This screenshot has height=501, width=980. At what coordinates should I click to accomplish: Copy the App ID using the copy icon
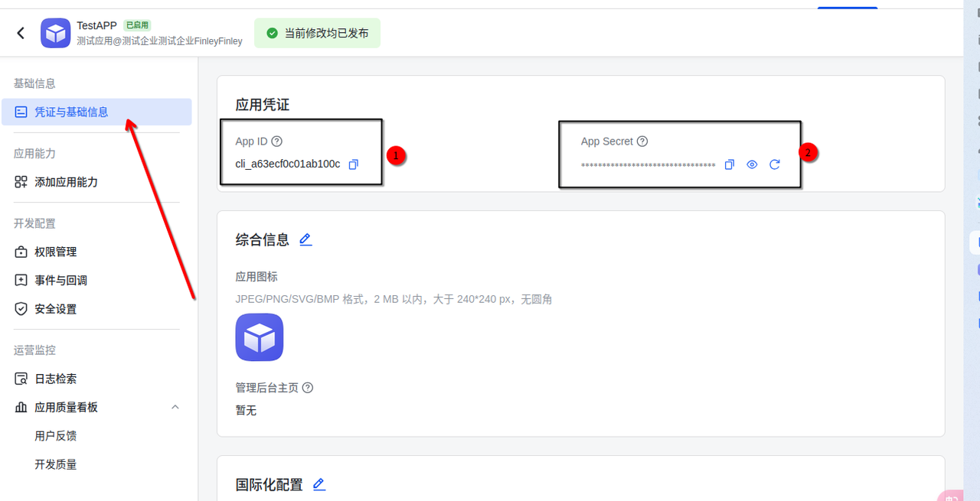point(353,164)
